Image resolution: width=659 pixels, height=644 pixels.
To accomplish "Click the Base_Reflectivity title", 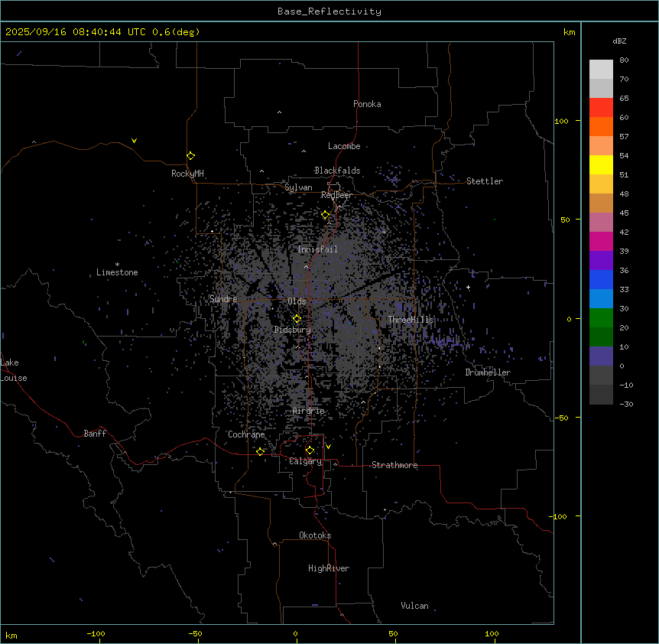I will 329,11.
